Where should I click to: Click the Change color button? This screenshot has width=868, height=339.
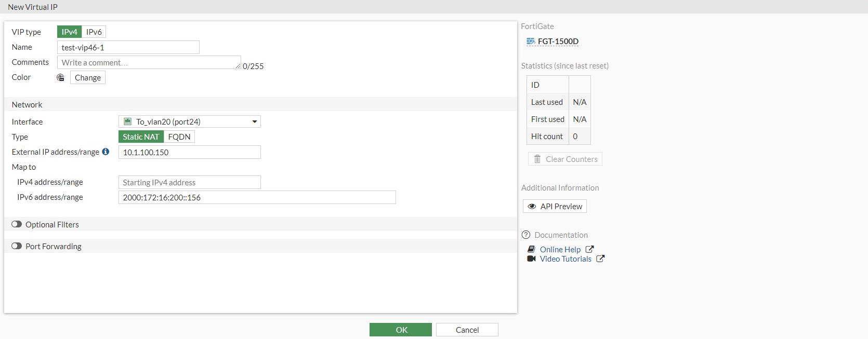(88, 78)
